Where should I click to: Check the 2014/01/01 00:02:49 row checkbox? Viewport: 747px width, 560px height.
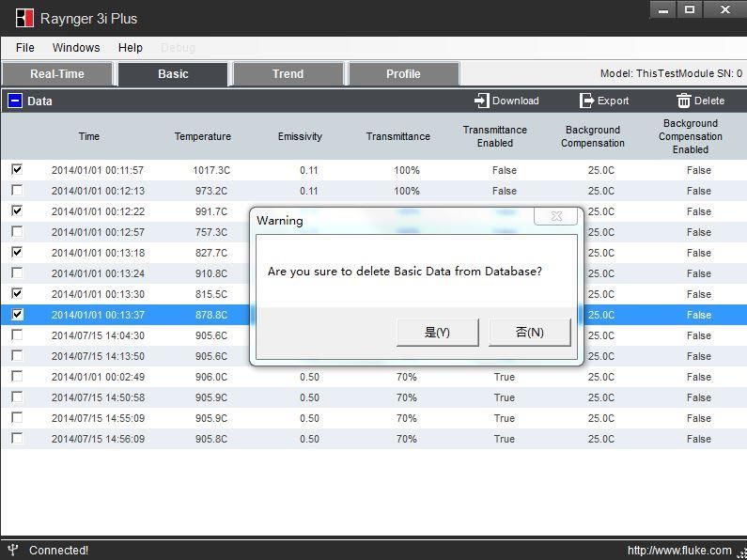coord(17,376)
